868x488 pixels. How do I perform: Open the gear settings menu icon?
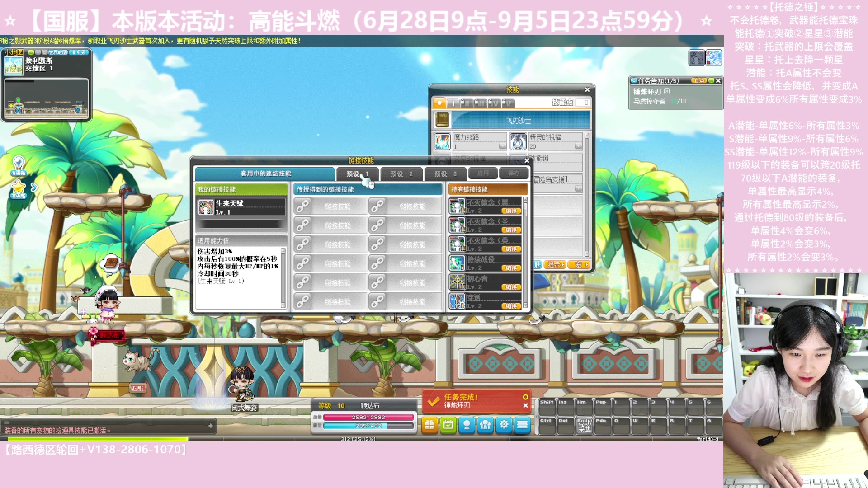click(504, 425)
